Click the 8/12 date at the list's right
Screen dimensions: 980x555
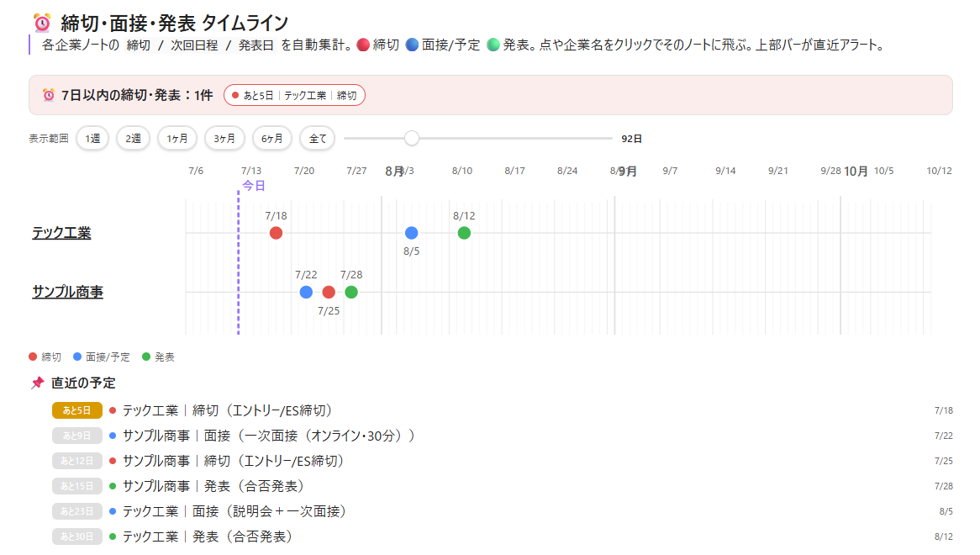pyautogui.click(x=944, y=536)
